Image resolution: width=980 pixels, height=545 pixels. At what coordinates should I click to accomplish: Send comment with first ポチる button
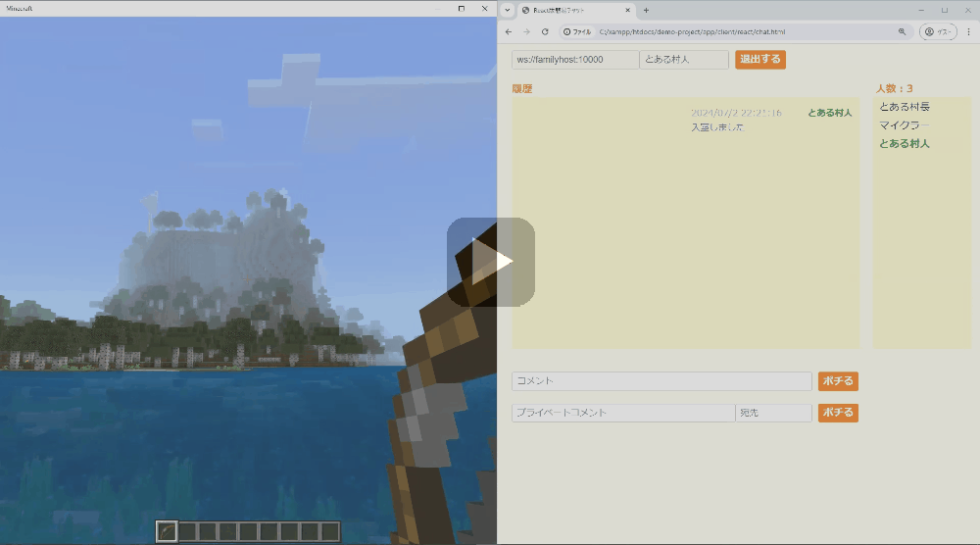pyautogui.click(x=838, y=381)
